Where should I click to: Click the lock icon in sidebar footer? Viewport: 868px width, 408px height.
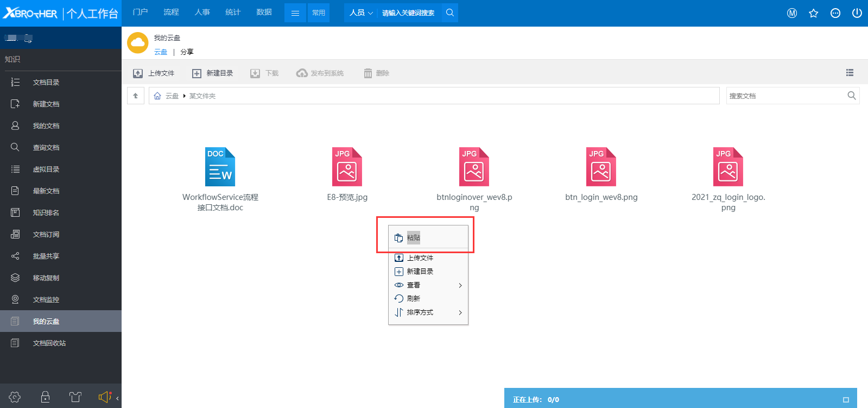click(46, 397)
